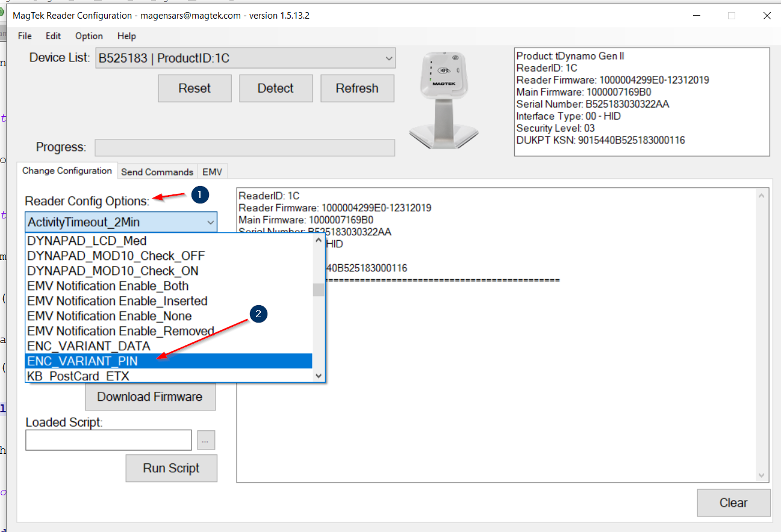The image size is (781, 532).
Task: Clear the output panel
Action: [x=733, y=503]
